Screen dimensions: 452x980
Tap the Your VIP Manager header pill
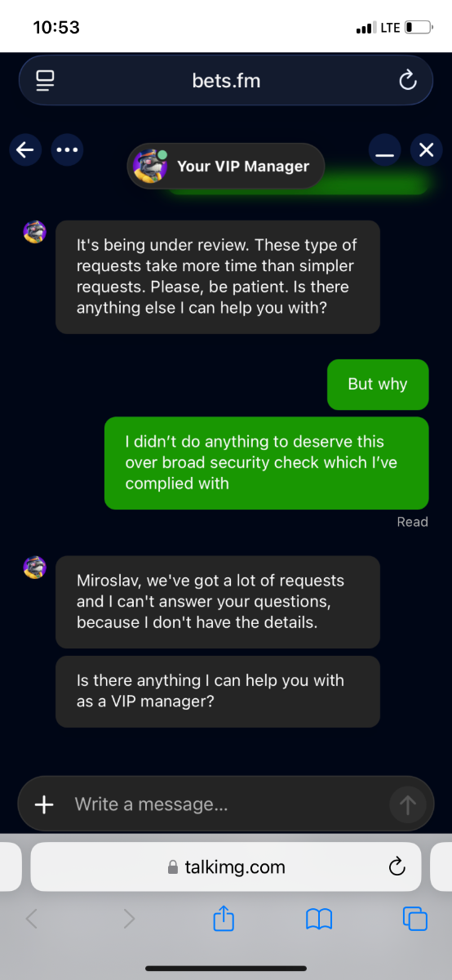coord(226,166)
